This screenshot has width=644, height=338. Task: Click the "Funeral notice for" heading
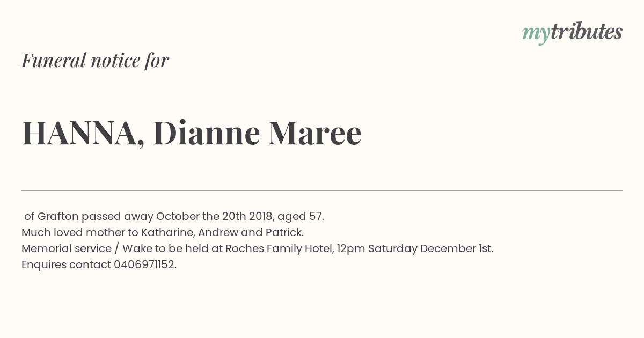tap(95, 60)
